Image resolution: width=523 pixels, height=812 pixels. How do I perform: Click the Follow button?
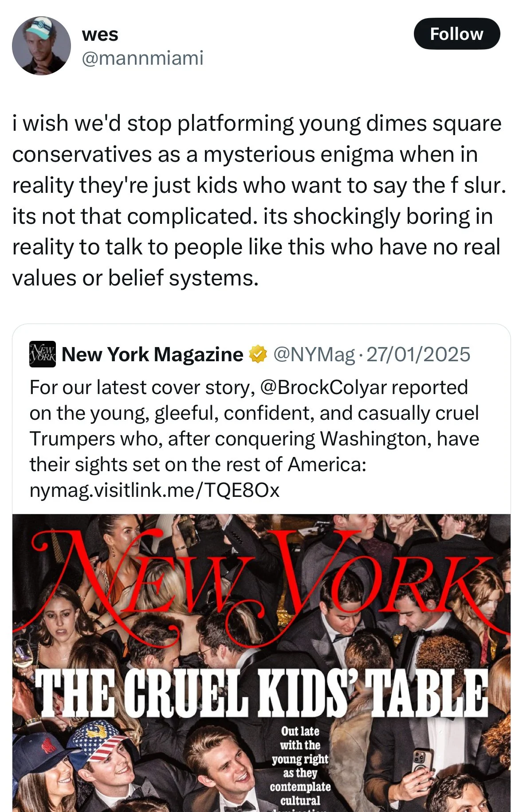coord(456,34)
